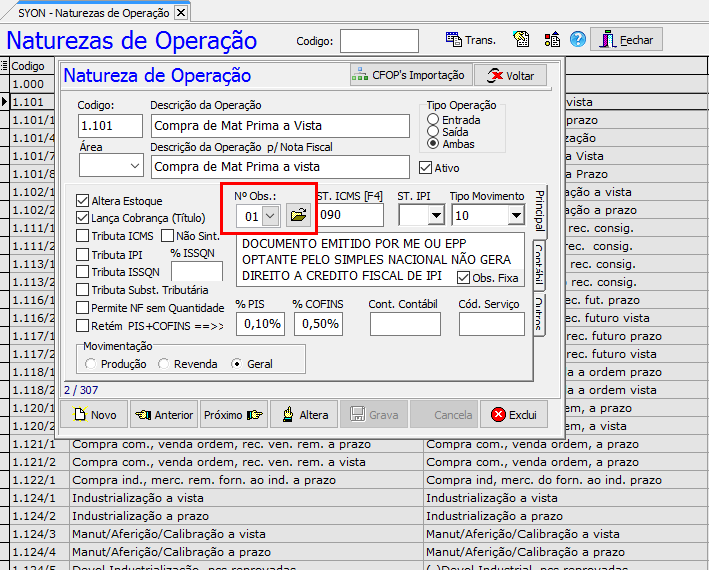The width and height of the screenshot is (709, 570).
Task: Enable Tributa ISSQN checkbox
Action: click(x=82, y=272)
